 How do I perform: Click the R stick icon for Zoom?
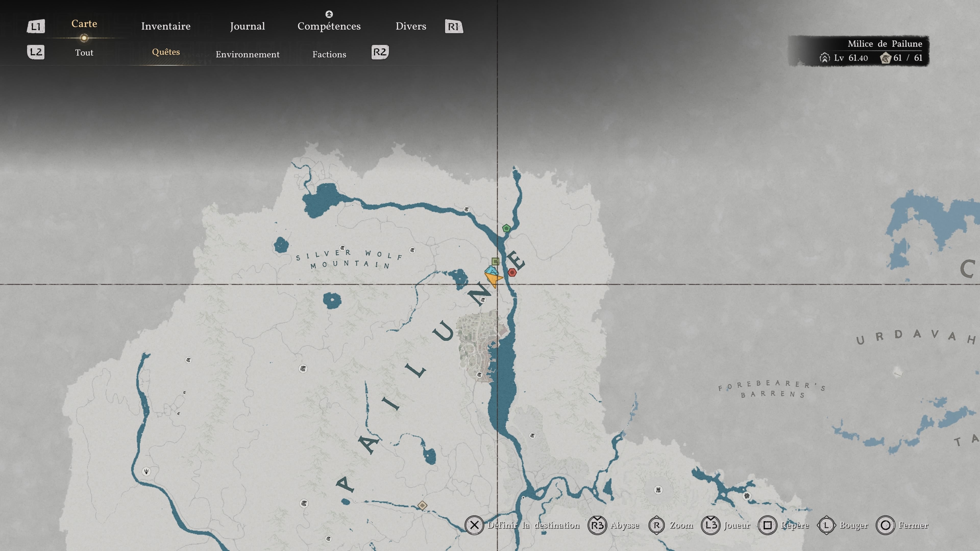[656, 525]
